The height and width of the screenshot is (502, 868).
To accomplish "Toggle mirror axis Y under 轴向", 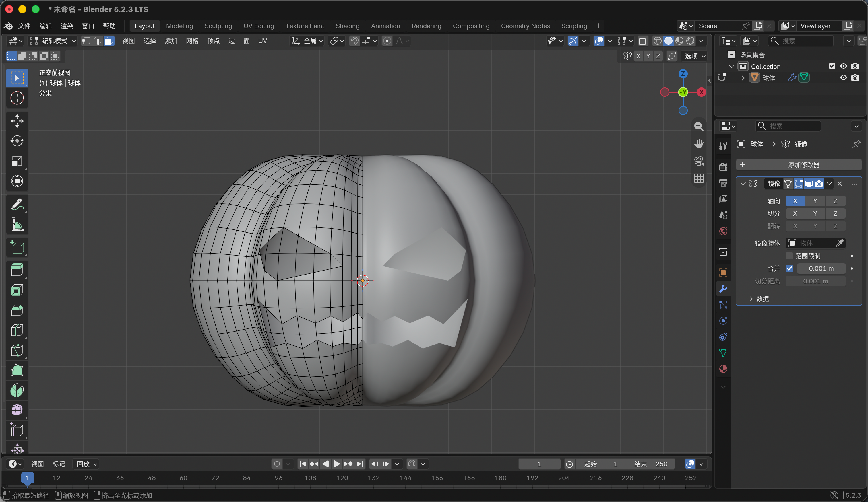I will pyautogui.click(x=815, y=201).
